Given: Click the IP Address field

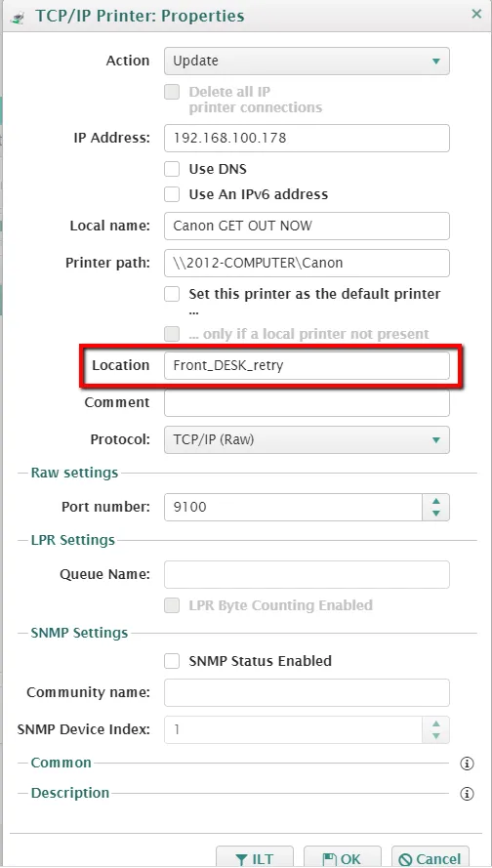Looking at the screenshot, I should tap(307, 138).
